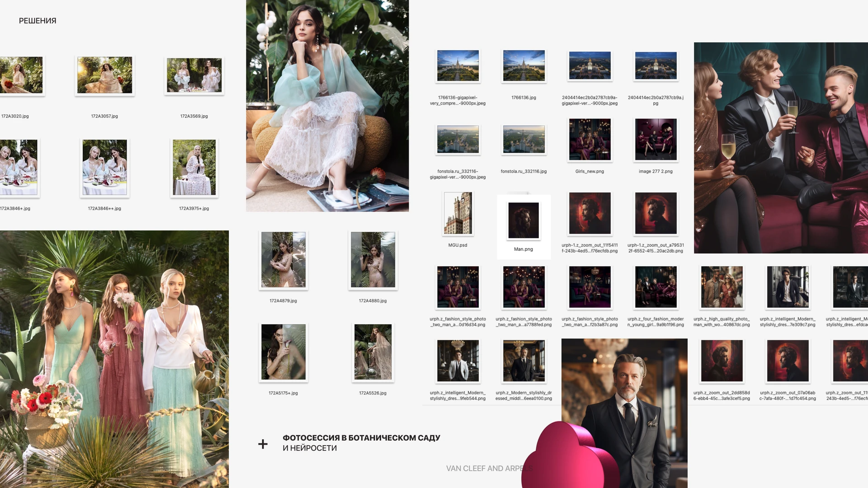
Task: Select the 172A5526.jpg thumbnail
Action: click(x=373, y=352)
